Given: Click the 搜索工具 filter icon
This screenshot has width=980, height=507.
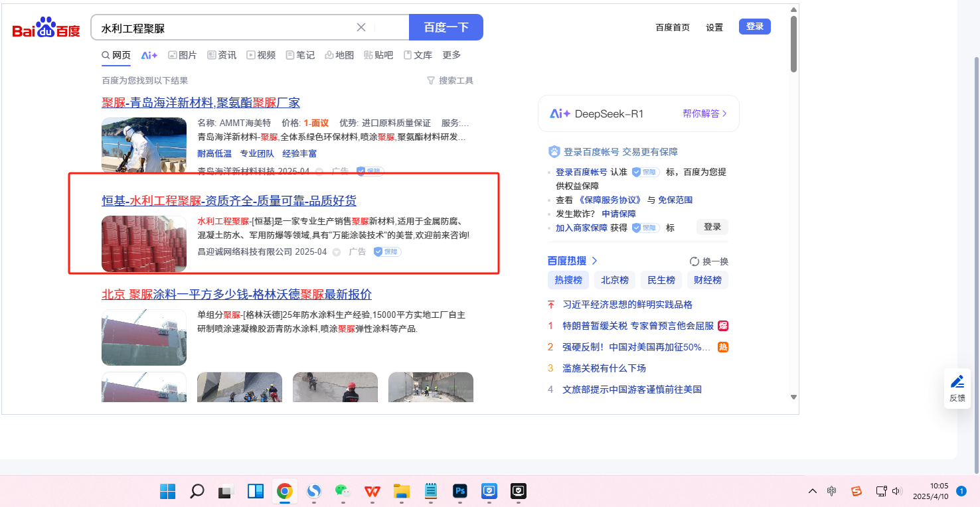Looking at the screenshot, I should 430,80.
